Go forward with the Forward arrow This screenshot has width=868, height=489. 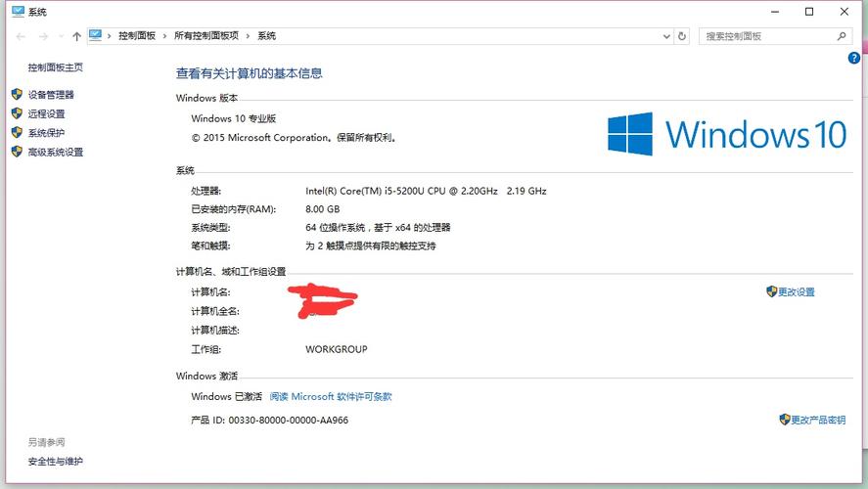point(43,36)
